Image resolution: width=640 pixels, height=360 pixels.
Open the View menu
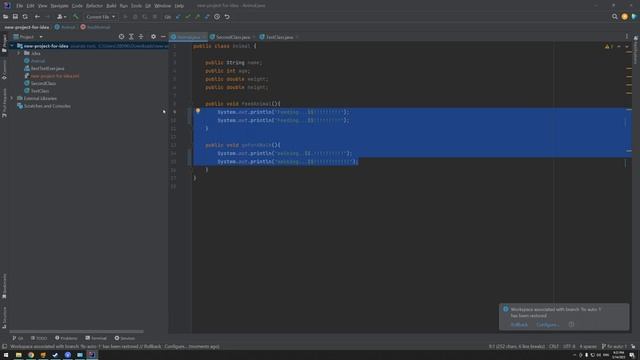(42, 6)
